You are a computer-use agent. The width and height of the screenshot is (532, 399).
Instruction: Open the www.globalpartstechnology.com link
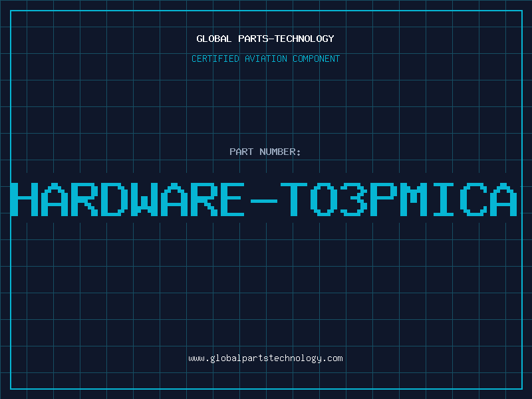265,358
